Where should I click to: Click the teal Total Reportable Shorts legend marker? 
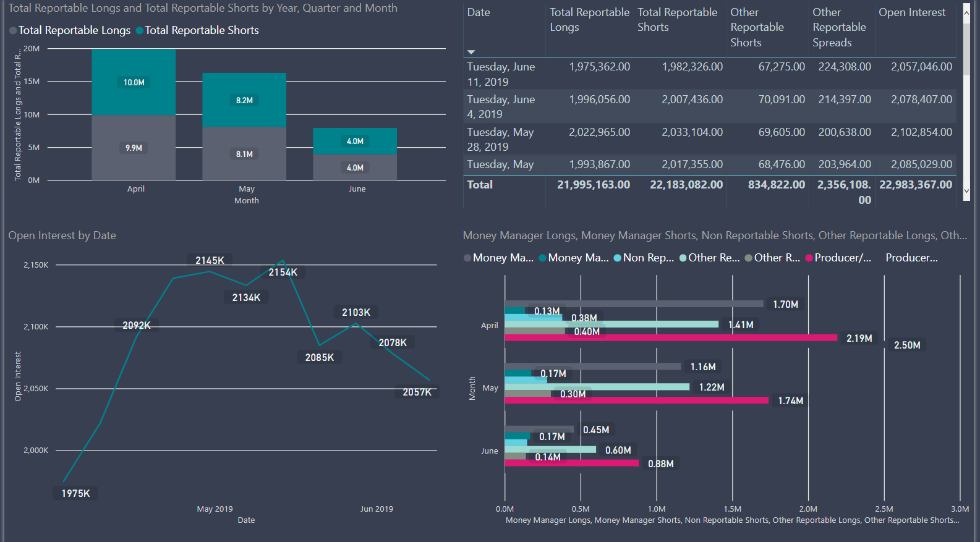pyautogui.click(x=140, y=31)
